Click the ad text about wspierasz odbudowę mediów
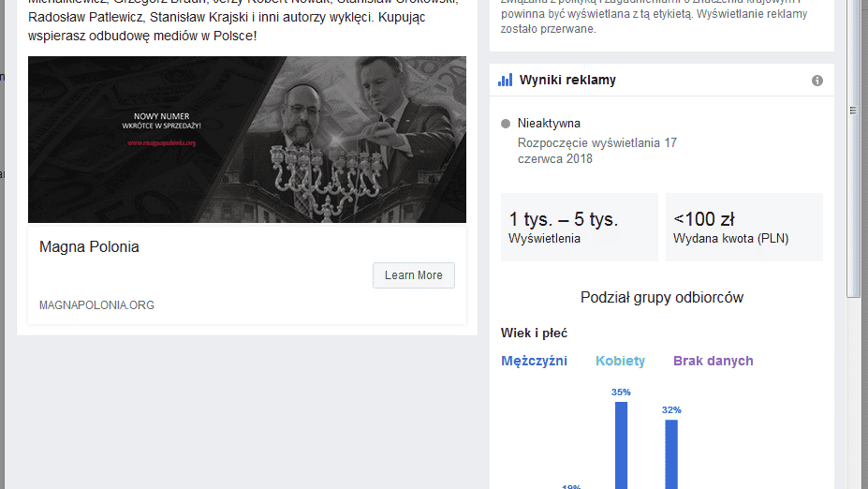The height and width of the screenshot is (489, 868). tap(142, 36)
